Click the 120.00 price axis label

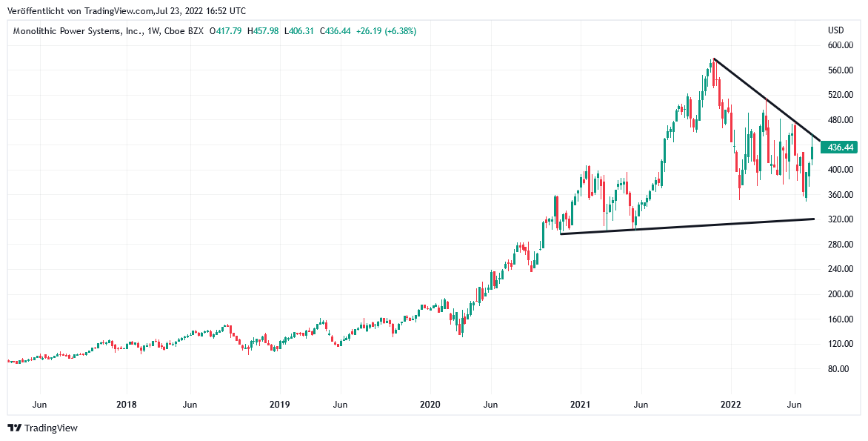(839, 344)
